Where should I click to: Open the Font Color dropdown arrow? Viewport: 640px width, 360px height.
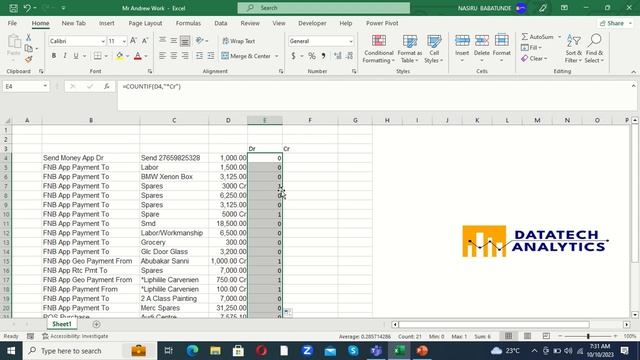pyautogui.click(x=146, y=56)
